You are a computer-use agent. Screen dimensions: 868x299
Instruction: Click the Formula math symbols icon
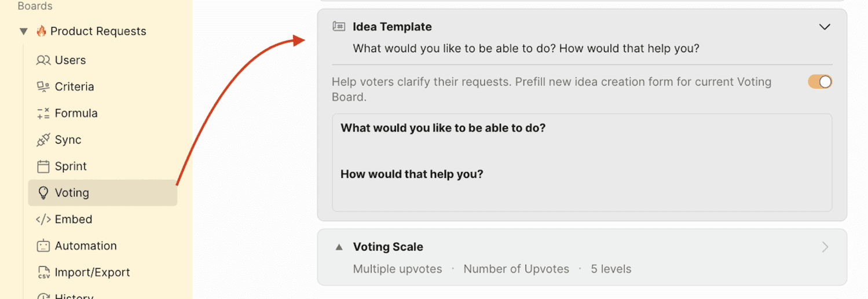pos(43,114)
